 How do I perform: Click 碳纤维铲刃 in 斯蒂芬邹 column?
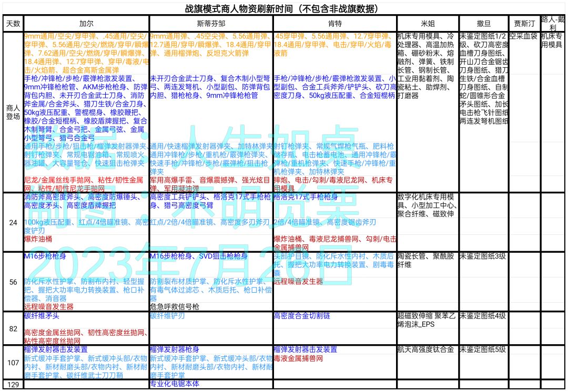click(167, 315)
